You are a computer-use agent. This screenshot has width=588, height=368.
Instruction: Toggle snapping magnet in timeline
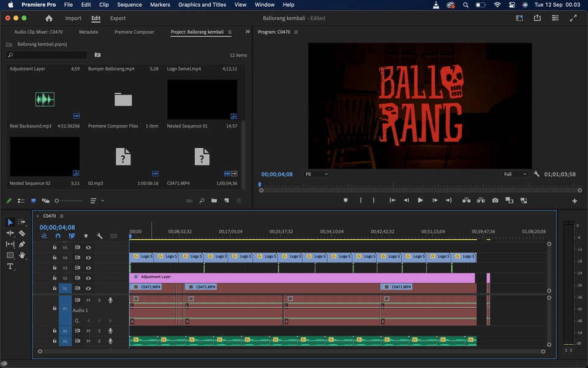tap(58, 236)
